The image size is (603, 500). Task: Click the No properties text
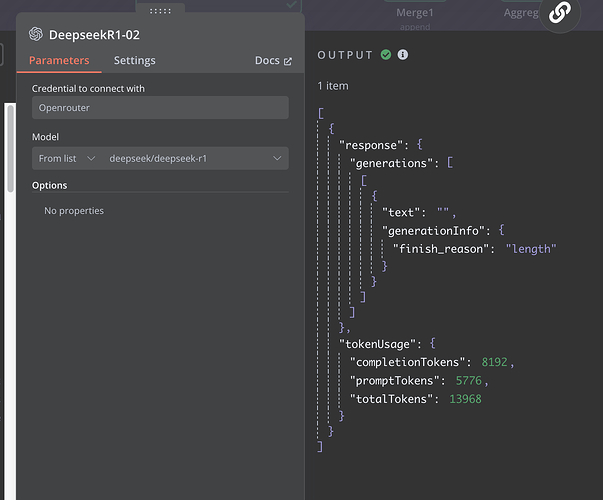click(x=74, y=211)
